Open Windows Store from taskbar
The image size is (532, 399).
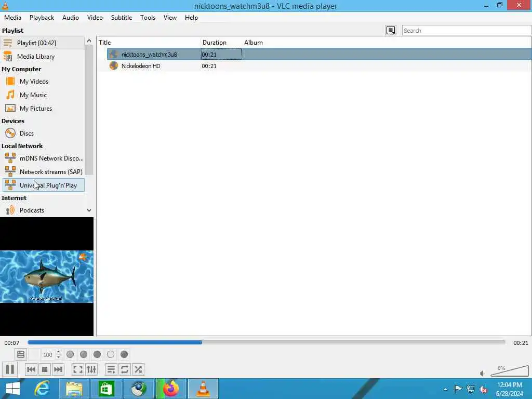(x=106, y=389)
